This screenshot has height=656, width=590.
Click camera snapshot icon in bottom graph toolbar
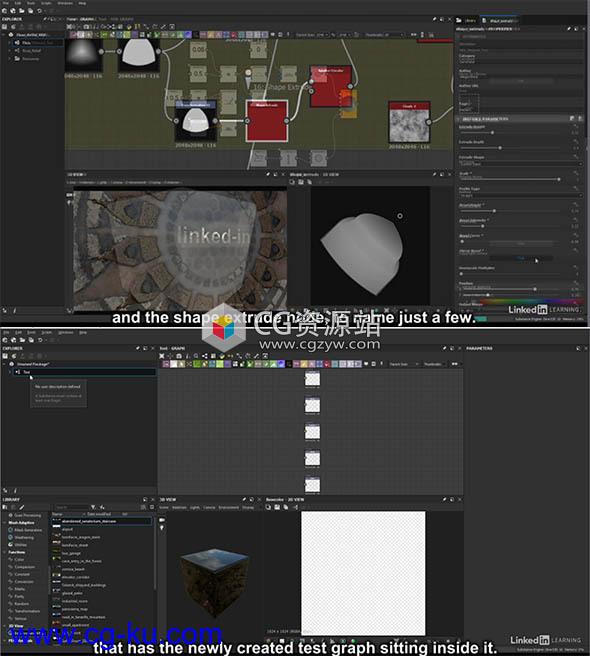179,356
